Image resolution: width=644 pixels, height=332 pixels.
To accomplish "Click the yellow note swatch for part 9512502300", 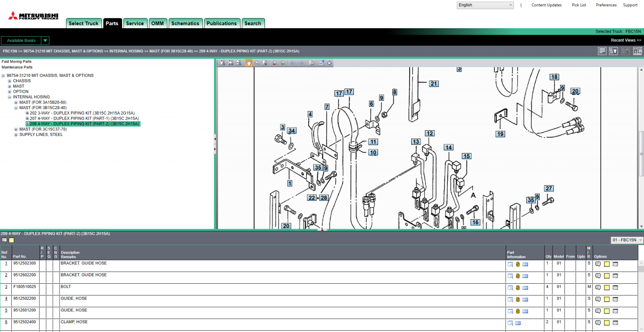I will click(x=607, y=264).
